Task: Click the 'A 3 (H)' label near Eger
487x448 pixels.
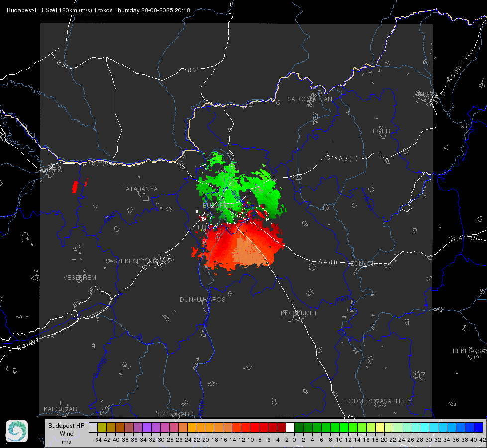Action: (x=348, y=158)
